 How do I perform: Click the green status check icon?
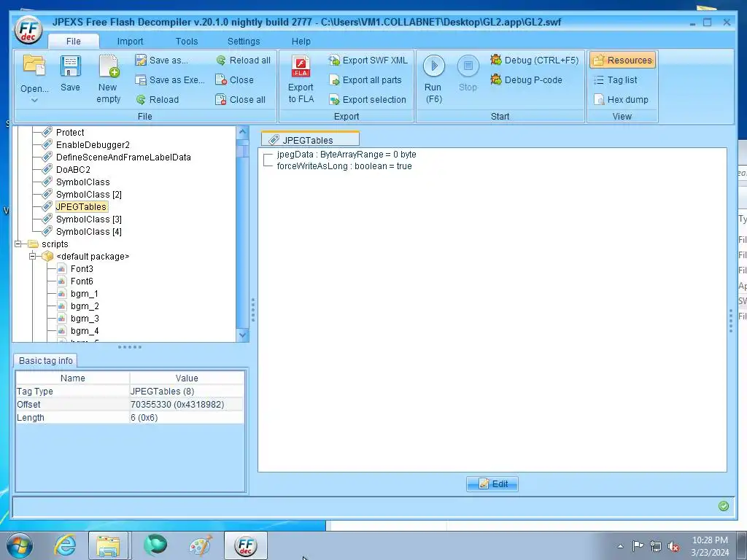tap(723, 506)
